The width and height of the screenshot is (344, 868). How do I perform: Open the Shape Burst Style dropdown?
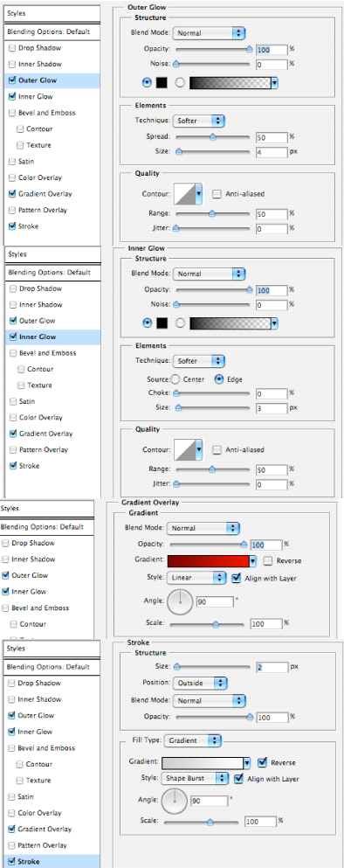195,778
